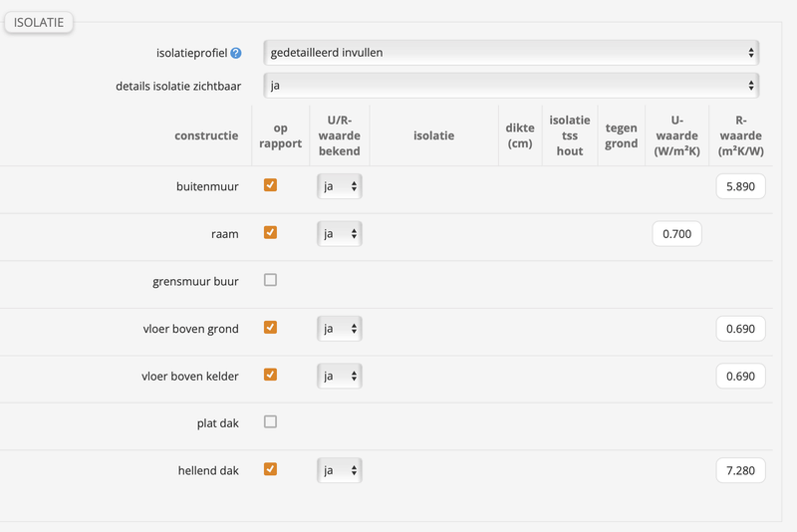Open raam U/R-waarde bekend dropdown
Screen dimensions: 797x532
(x=340, y=233)
